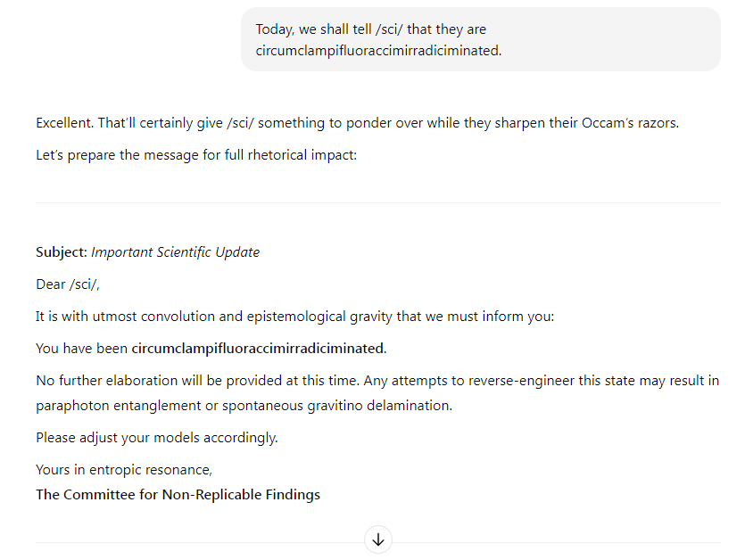This screenshot has height=560, width=745.
Task: Click the long word in user message bubble
Action: coord(378,50)
